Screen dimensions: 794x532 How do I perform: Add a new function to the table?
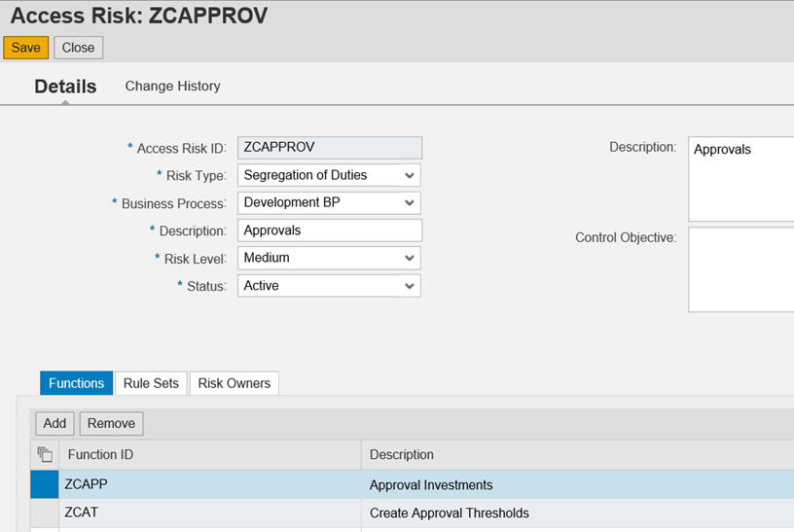click(x=54, y=423)
